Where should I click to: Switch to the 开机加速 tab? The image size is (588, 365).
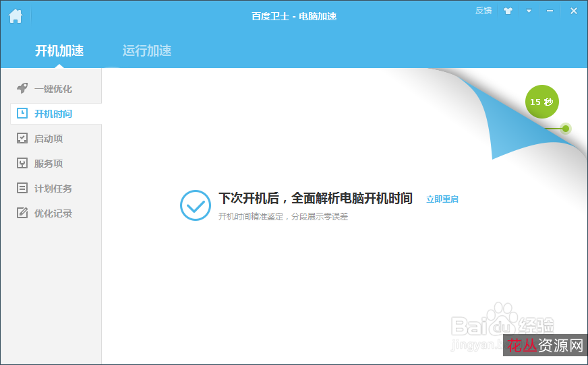(x=59, y=51)
